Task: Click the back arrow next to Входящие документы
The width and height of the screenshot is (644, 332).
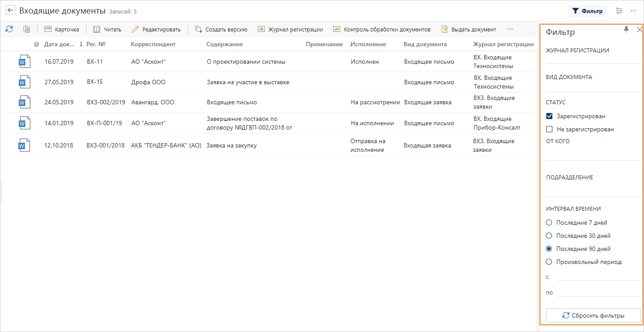Action: [10, 10]
